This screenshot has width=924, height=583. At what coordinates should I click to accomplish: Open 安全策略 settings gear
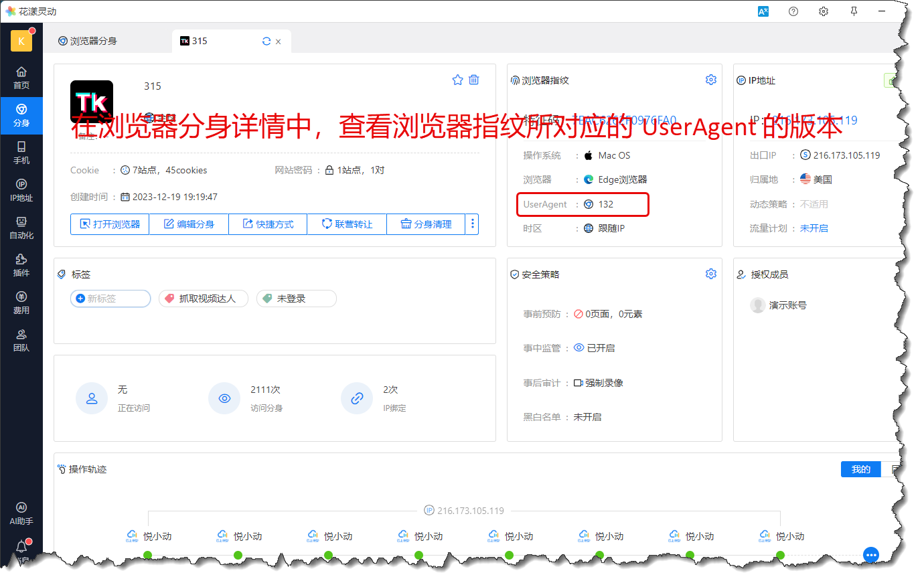point(711,274)
